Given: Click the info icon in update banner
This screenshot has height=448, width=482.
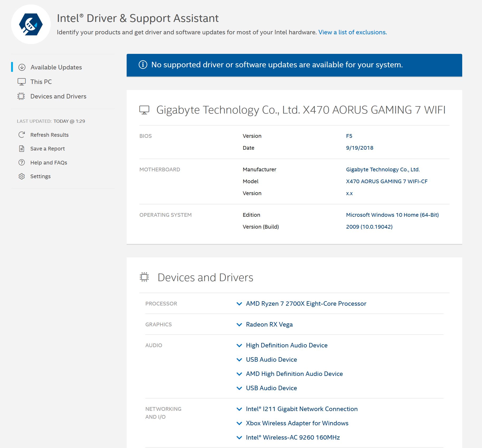Looking at the screenshot, I should (143, 65).
